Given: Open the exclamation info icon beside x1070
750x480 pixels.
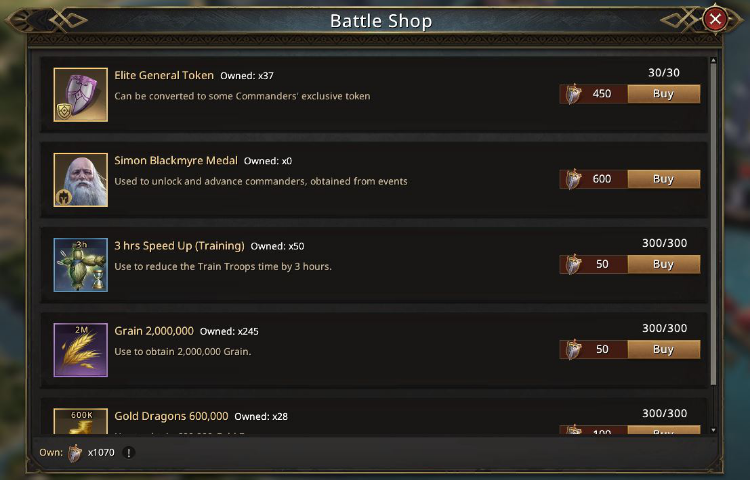Looking at the screenshot, I should 128,452.
